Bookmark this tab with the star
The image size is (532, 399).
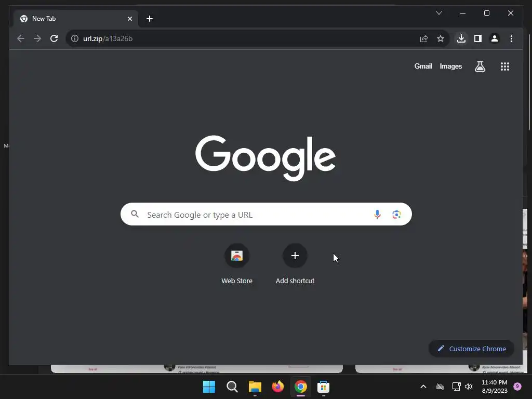(x=441, y=38)
